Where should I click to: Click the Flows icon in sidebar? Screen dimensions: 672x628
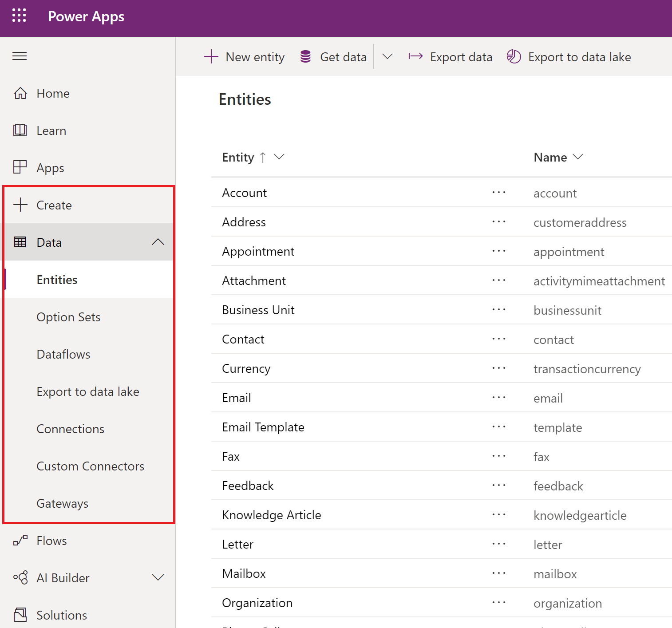point(20,540)
